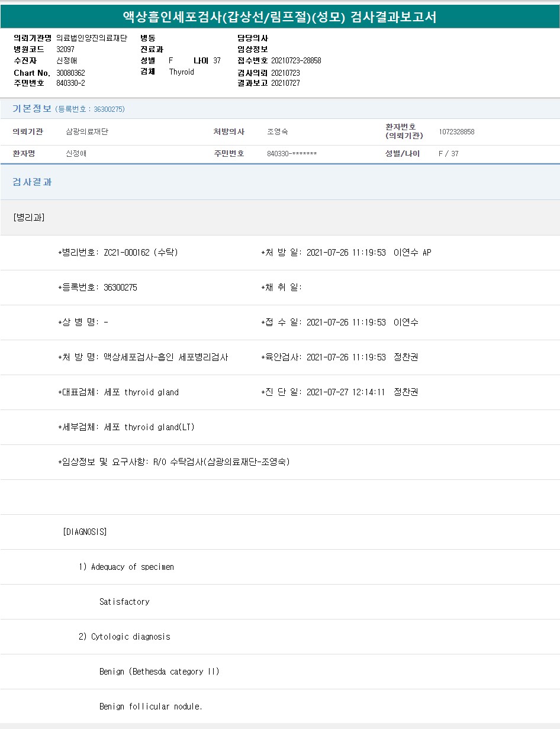Click the masked 주민번호 840330-*******

[x=292, y=154]
